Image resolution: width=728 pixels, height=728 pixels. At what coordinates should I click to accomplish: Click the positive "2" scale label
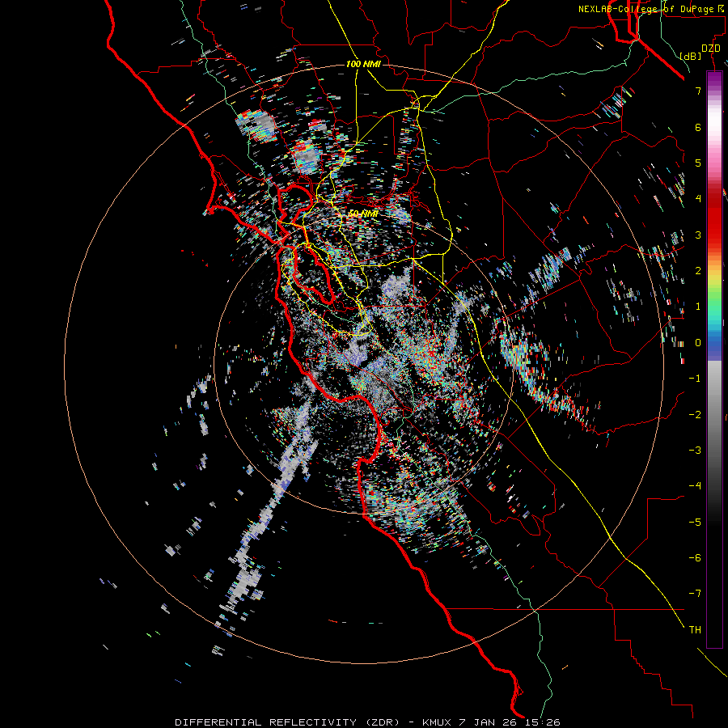pos(698,271)
